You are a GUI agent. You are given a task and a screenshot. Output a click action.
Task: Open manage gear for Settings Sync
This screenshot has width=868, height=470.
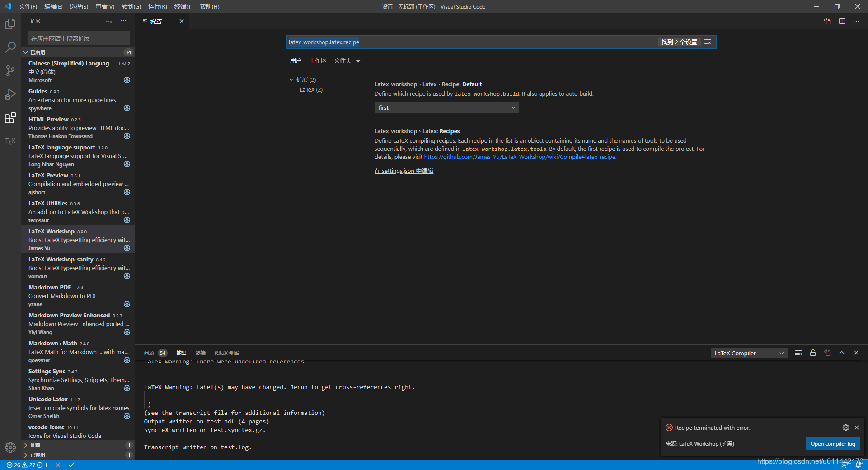(x=127, y=388)
